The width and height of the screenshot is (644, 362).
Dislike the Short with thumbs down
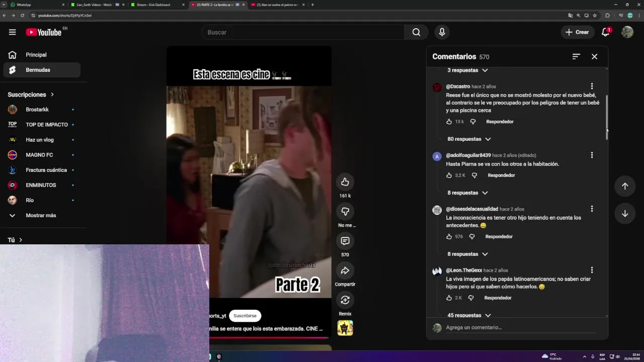pos(345,211)
